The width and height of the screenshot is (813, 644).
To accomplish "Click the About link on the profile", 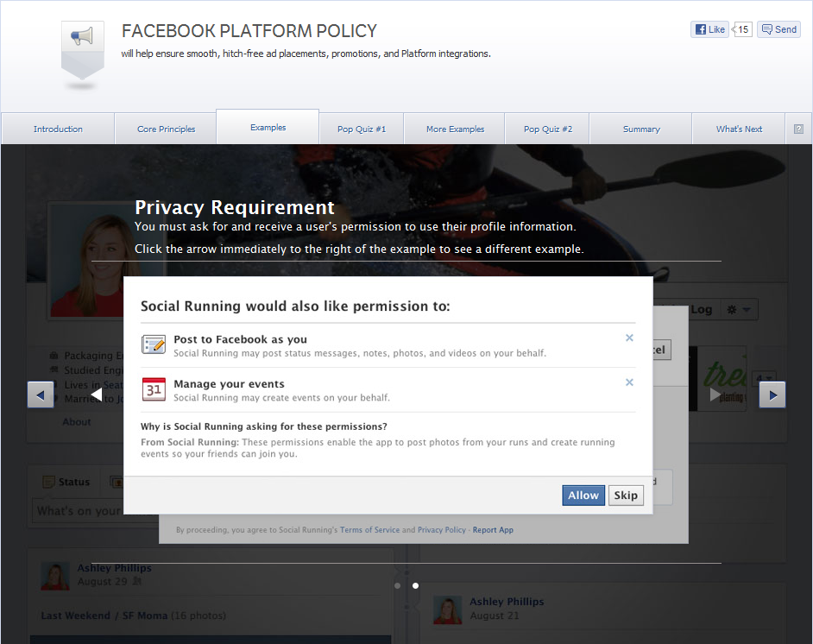I will 77,421.
